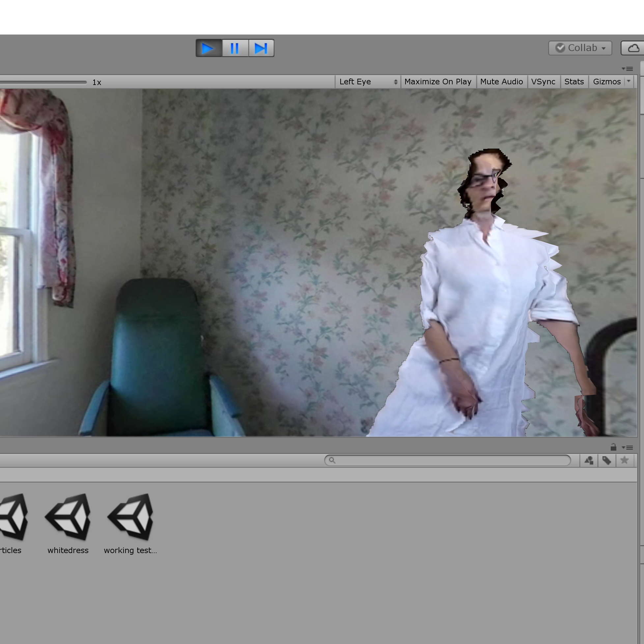
Task: Click the Search by Label tag icon
Action: click(607, 460)
